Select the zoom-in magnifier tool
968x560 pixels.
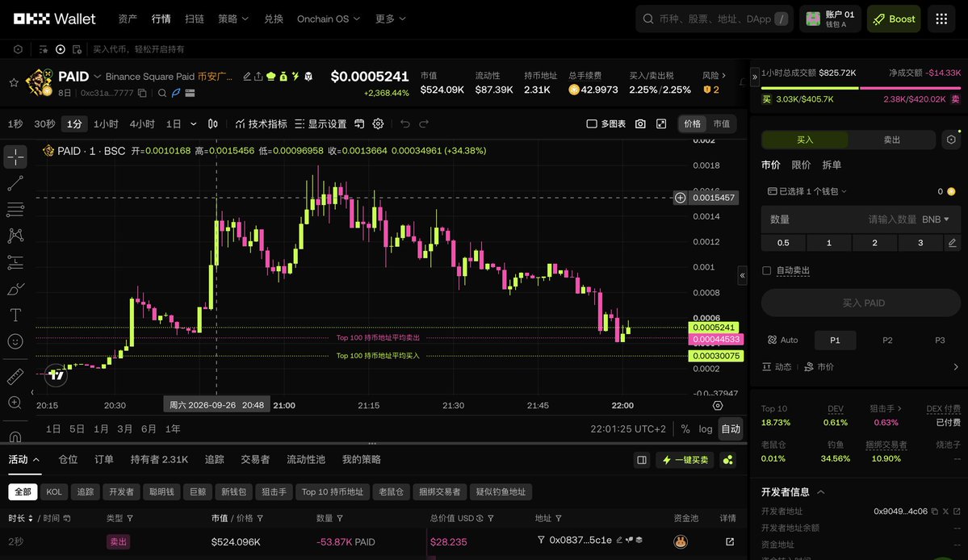coord(15,403)
